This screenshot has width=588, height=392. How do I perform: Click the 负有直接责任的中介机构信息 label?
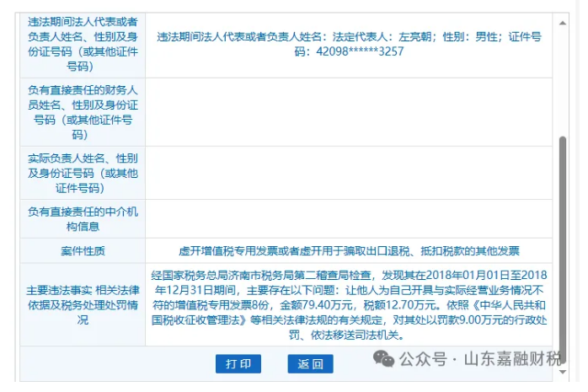pos(83,219)
